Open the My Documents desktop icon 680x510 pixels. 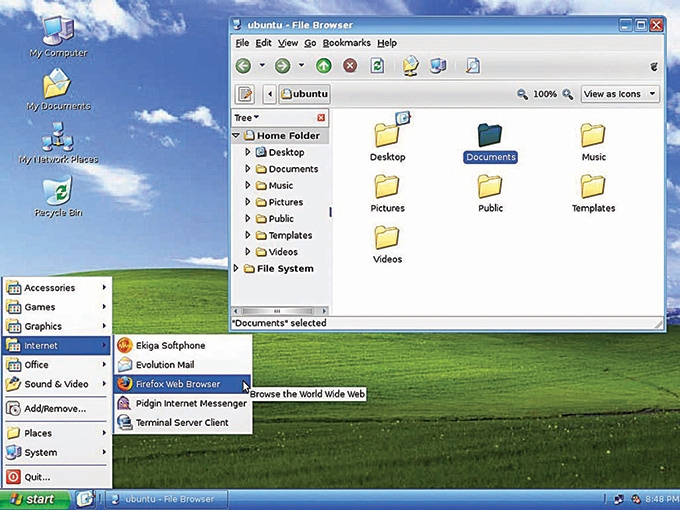59,90
